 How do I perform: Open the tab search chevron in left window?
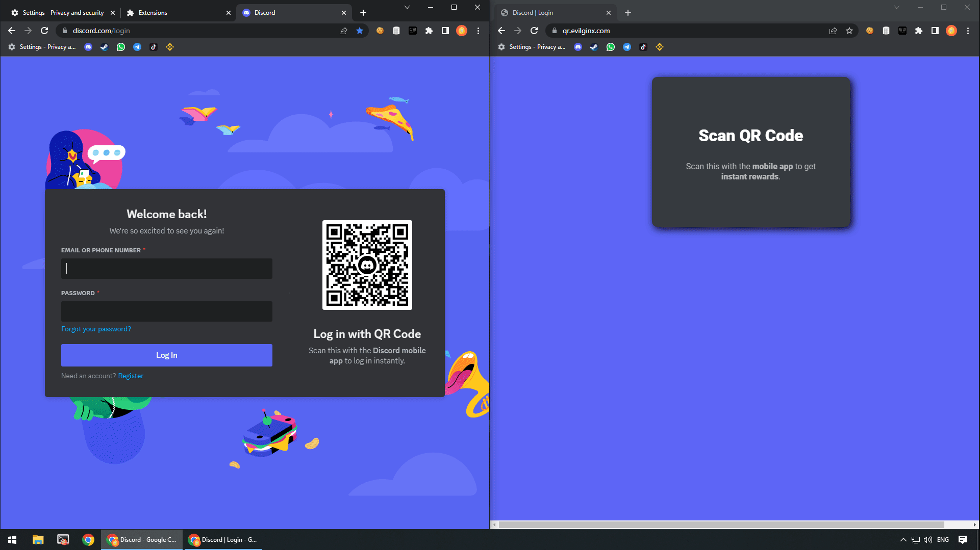(x=407, y=7)
